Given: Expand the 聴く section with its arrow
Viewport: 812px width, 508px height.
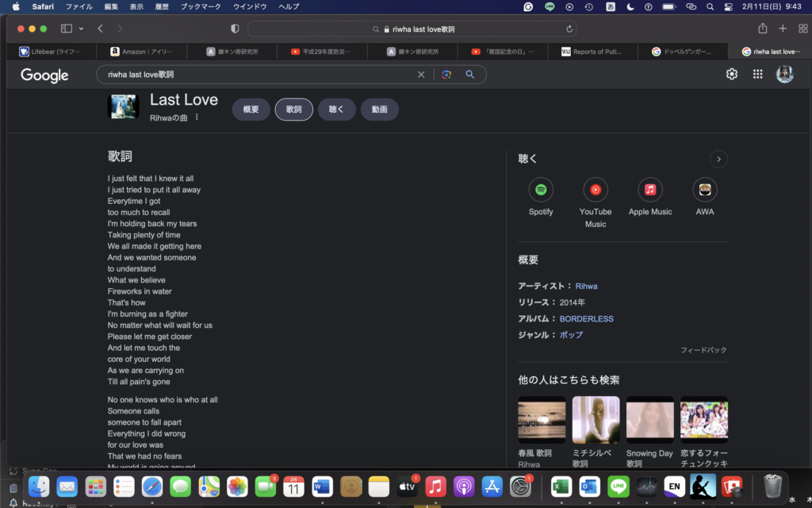Looking at the screenshot, I should click(x=718, y=159).
